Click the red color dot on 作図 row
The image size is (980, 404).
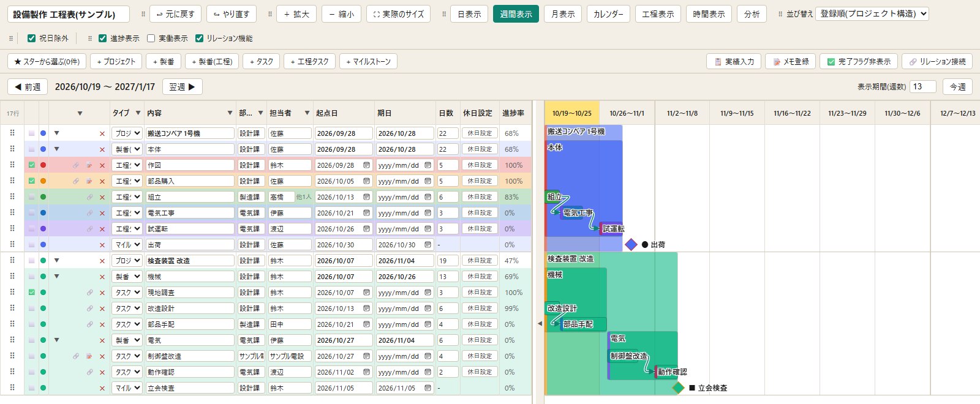click(43, 165)
